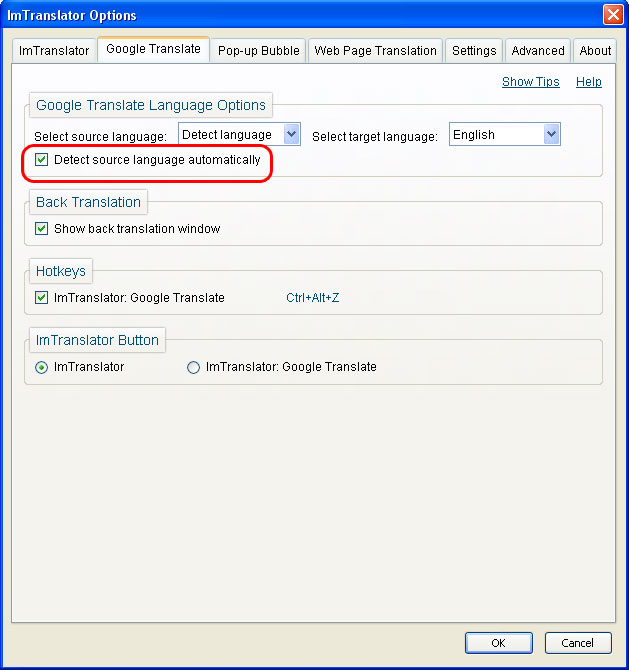629x670 pixels.
Task: Open the Pop-up Bubble tab
Action: pos(259,51)
